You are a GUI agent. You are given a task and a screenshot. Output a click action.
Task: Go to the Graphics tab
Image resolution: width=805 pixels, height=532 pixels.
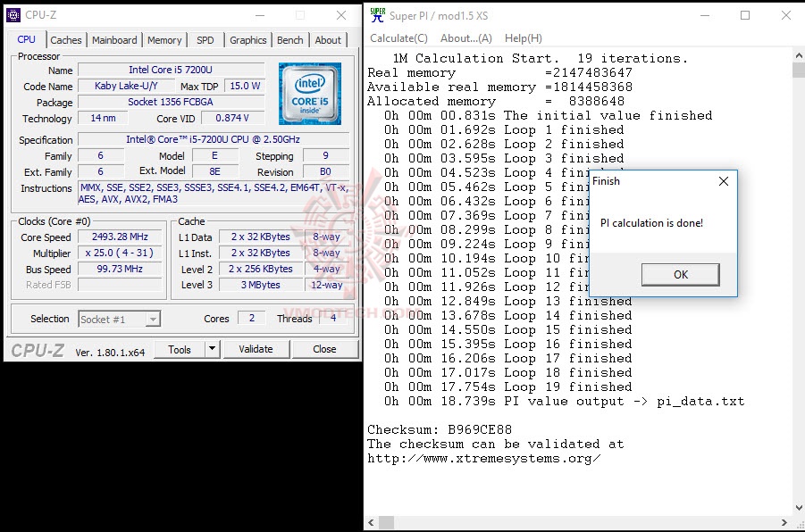tap(248, 40)
